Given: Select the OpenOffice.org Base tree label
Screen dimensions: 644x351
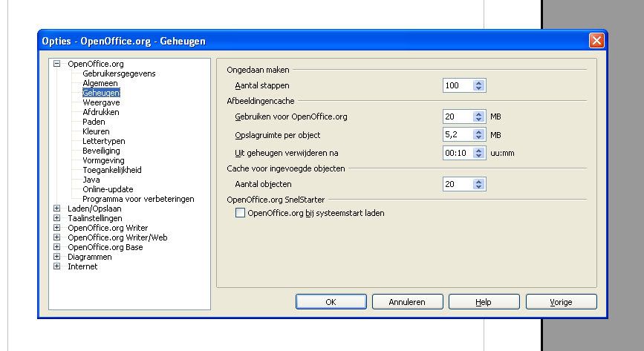Looking at the screenshot, I should click(105, 247).
